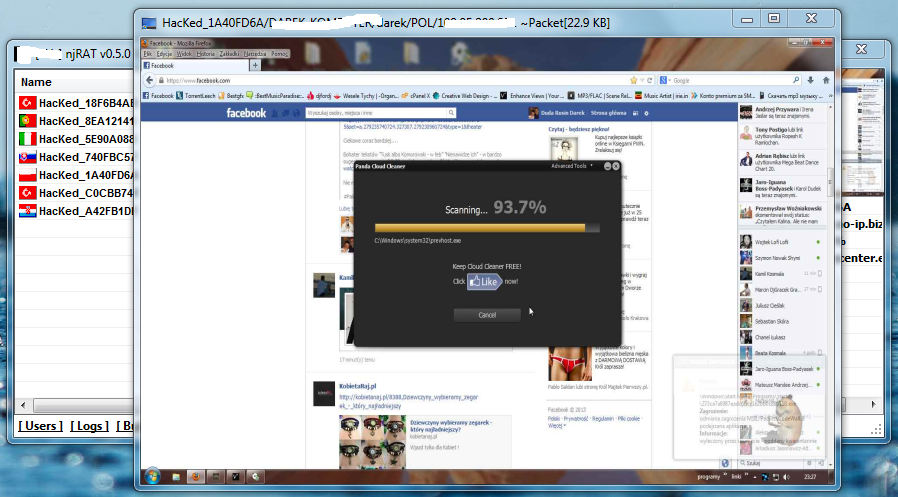
Task: Show hidden tray icons arrow
Action: click(756, 477)
